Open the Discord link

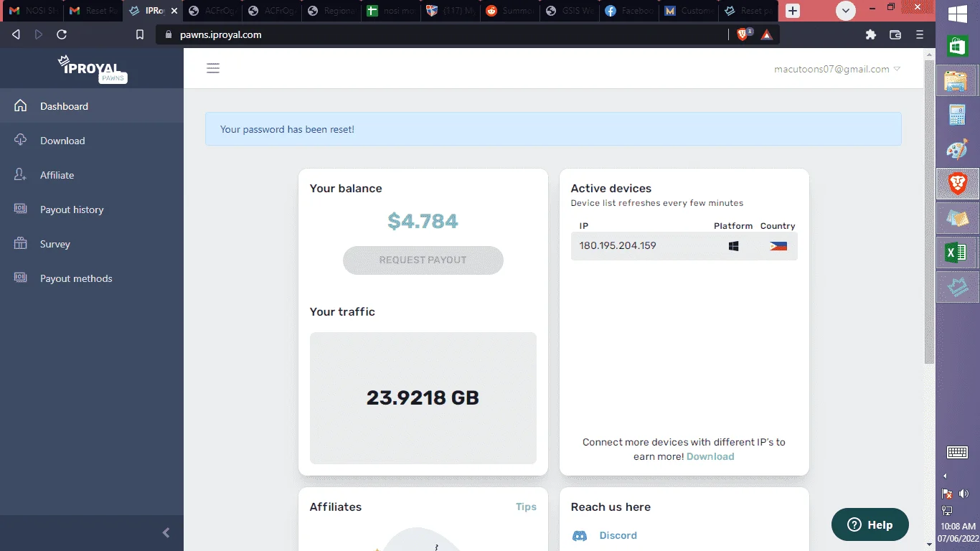618,536
